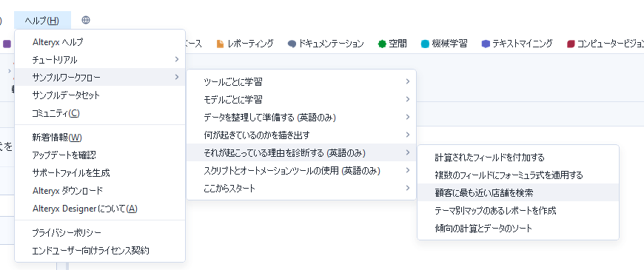Expand the データを整理して準備する arrow
The image size is (644, 270).
pos(407,117)
